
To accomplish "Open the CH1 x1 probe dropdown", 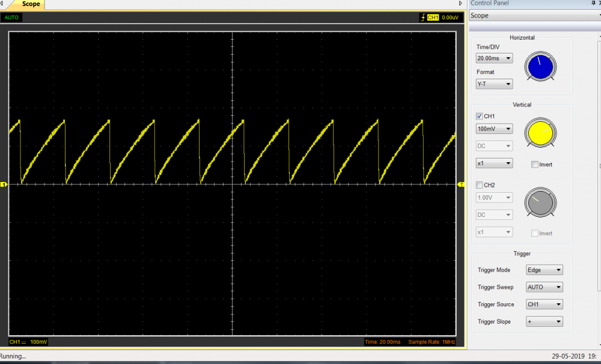I will pos(494,163).
